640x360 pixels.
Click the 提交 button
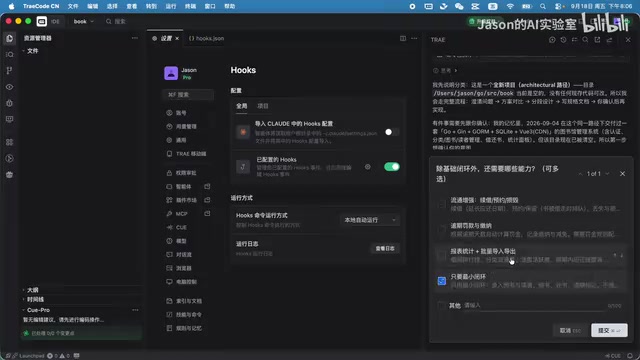(x=609, y=331)
